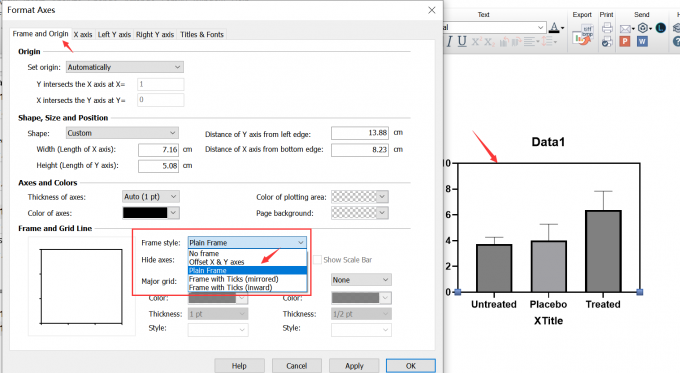
Task: Click the email envelope icon
Action: click(x=625, y=29)
